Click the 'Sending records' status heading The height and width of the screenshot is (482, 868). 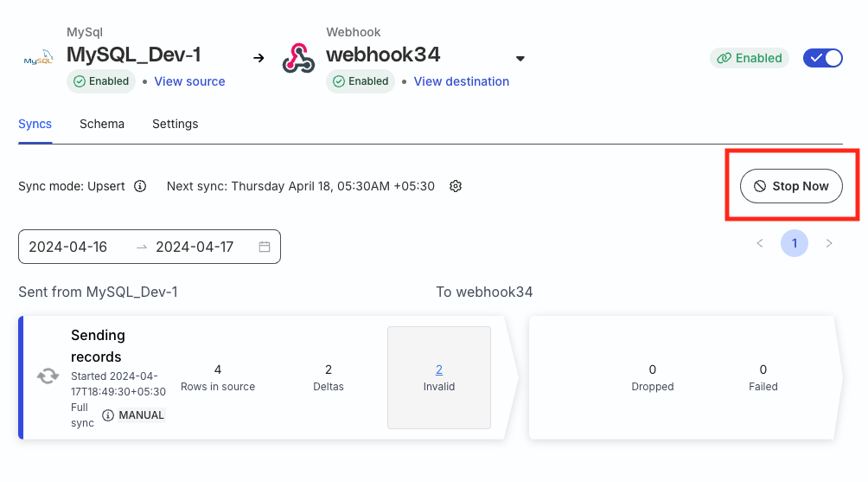coord(98,346)
